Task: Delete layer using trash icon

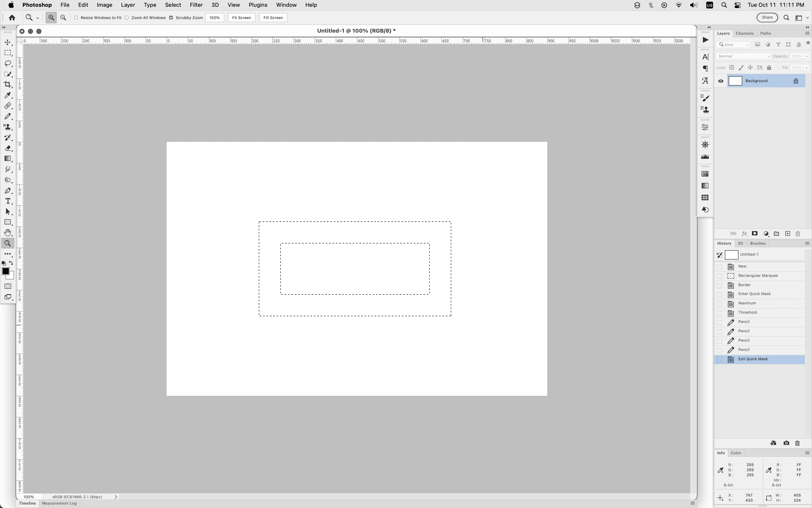Action: pyautogui.click(x=798, y=234)
